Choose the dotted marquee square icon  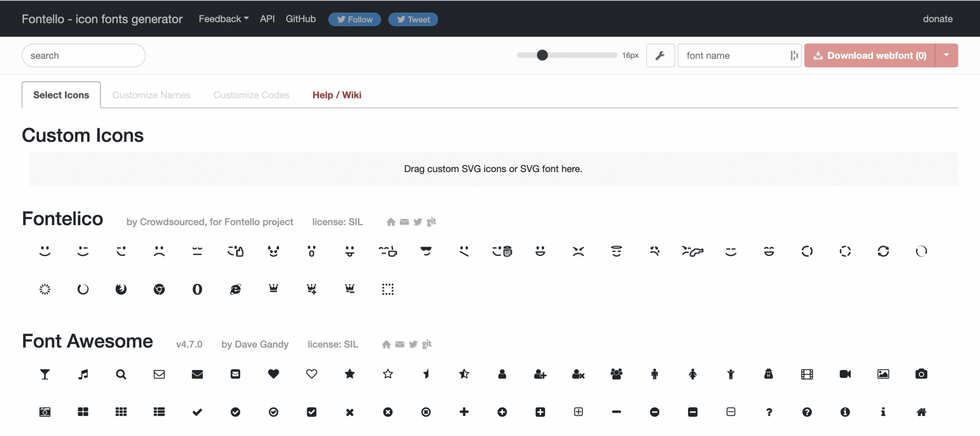pyautogui.click(x=388, y=289)
